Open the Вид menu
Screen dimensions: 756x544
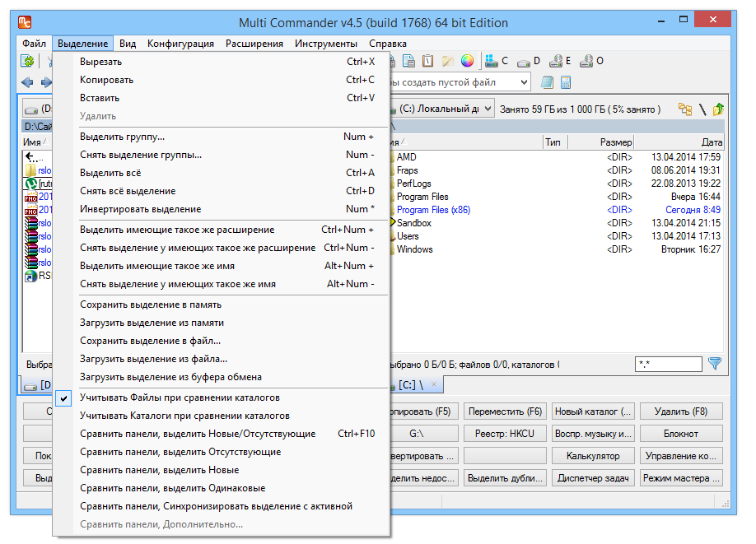(x=128, y=44)
